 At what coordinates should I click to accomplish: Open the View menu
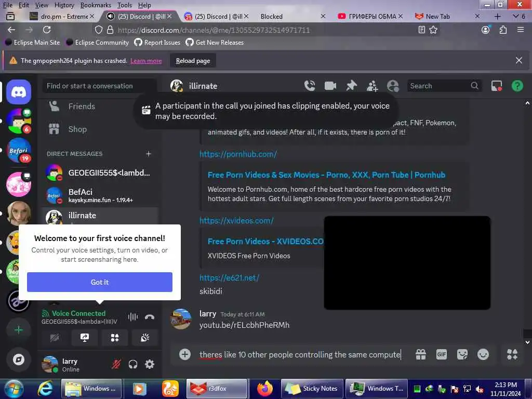(42, 5)
